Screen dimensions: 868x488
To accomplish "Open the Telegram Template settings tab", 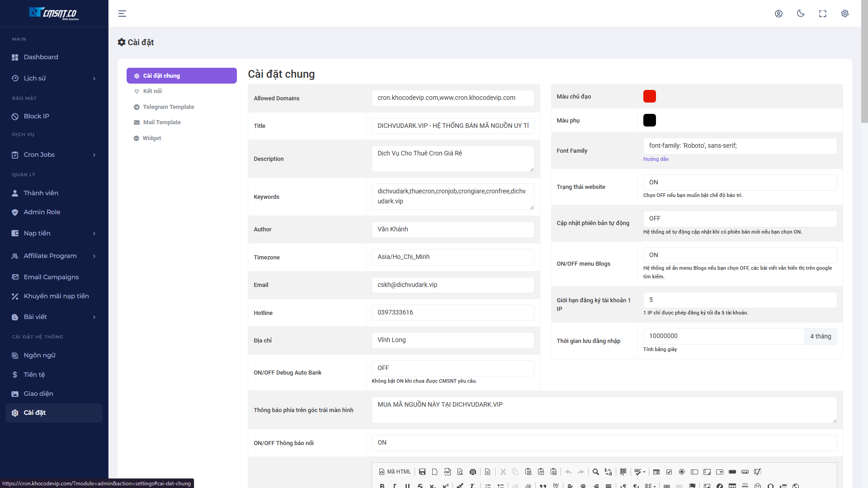I will click(x=168, y=107).
